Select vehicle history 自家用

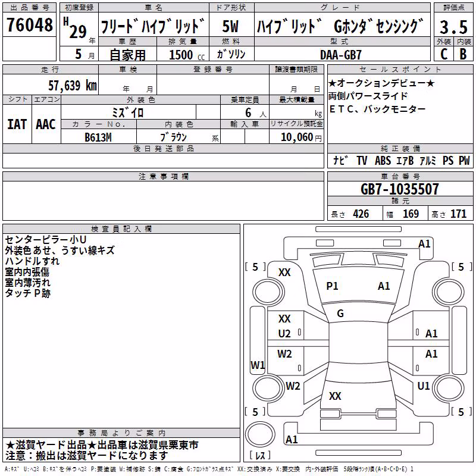127,55
